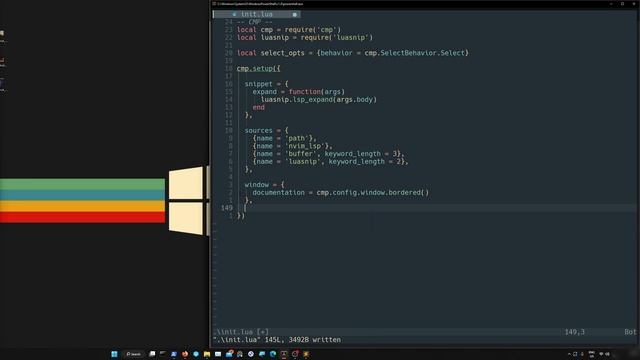The width and height of the screenshot is (640, 360).
Task: Open File Explorer folder icon in taskbar
Action: coord(207,354)
